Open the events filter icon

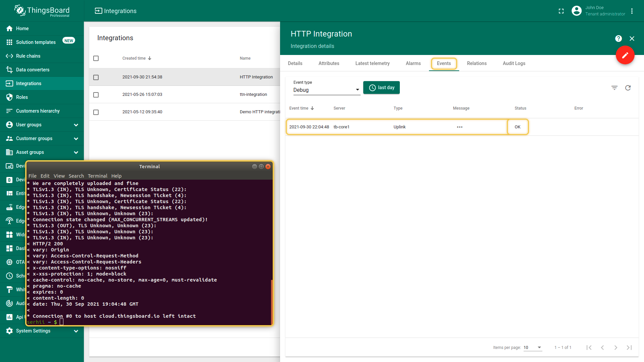coord(614,88)
